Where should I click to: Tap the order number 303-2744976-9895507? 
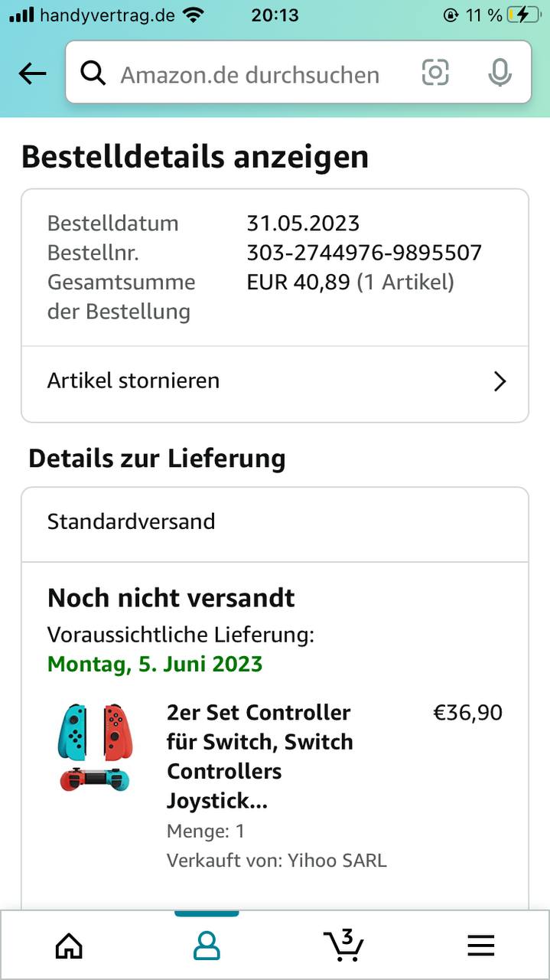pyautogui.click(x=364, y=253)
